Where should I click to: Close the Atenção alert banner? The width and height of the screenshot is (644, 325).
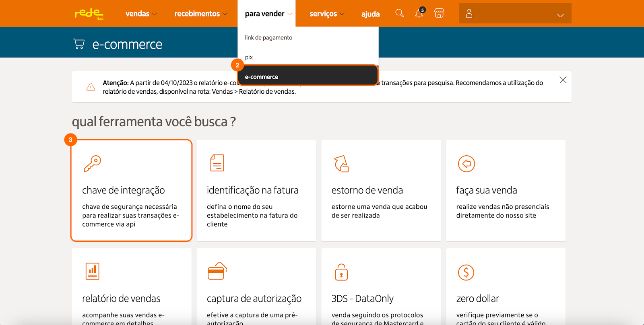tap(563, 80)
